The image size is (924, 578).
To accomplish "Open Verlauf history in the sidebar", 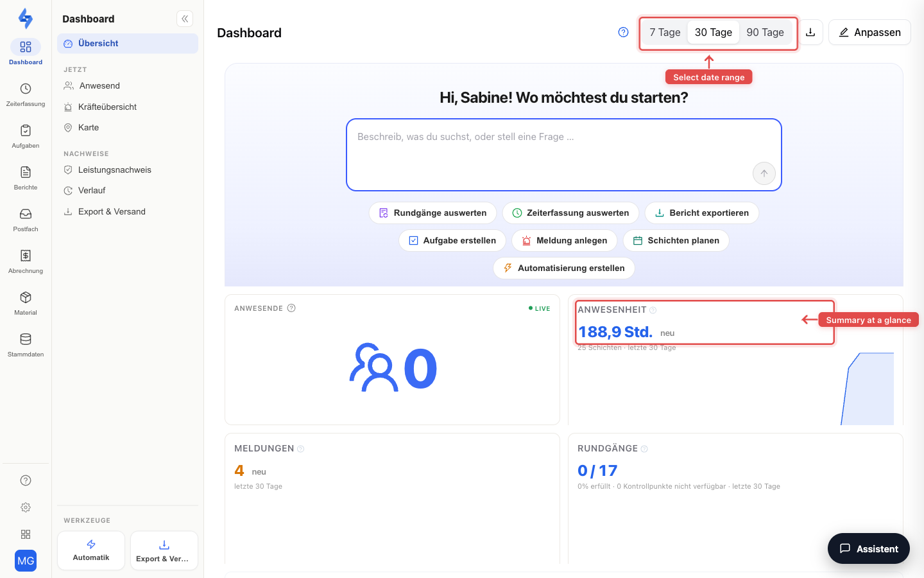I will (x=128, y=191).
